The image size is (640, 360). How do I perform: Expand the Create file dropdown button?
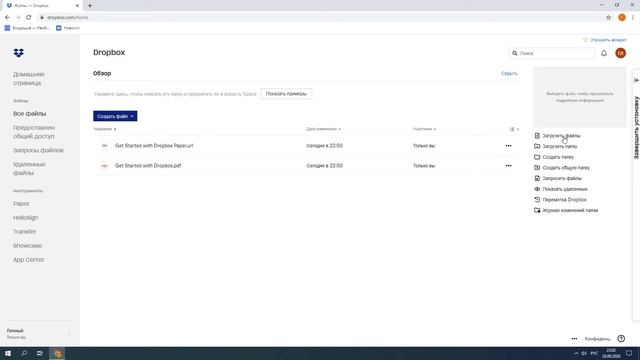(x=115, y=116)
